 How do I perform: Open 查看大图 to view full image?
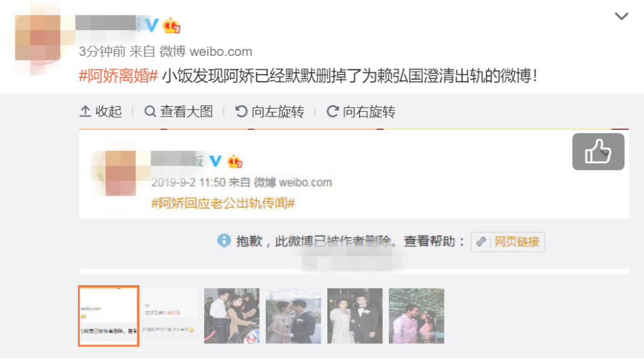point(178,111)
